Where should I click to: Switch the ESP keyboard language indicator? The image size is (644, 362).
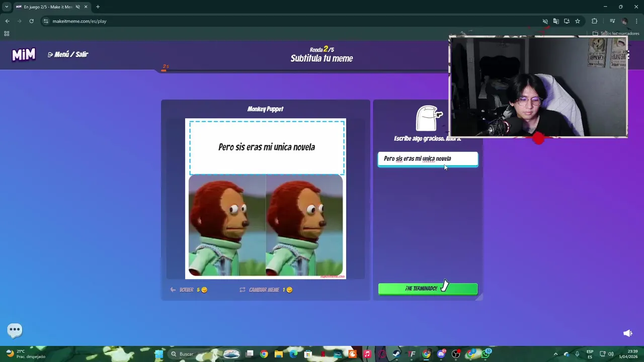point(590,354)
